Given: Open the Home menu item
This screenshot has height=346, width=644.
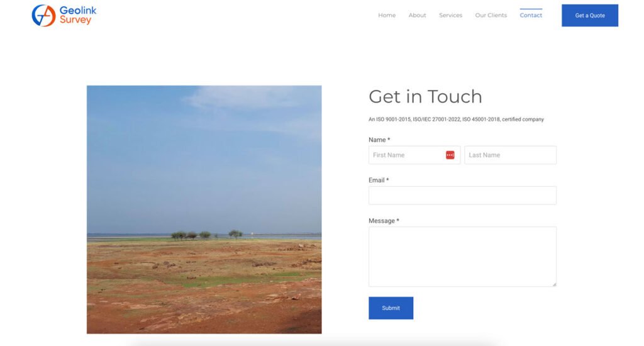Looking at the screenshot, I should click(x=387, y=15).
